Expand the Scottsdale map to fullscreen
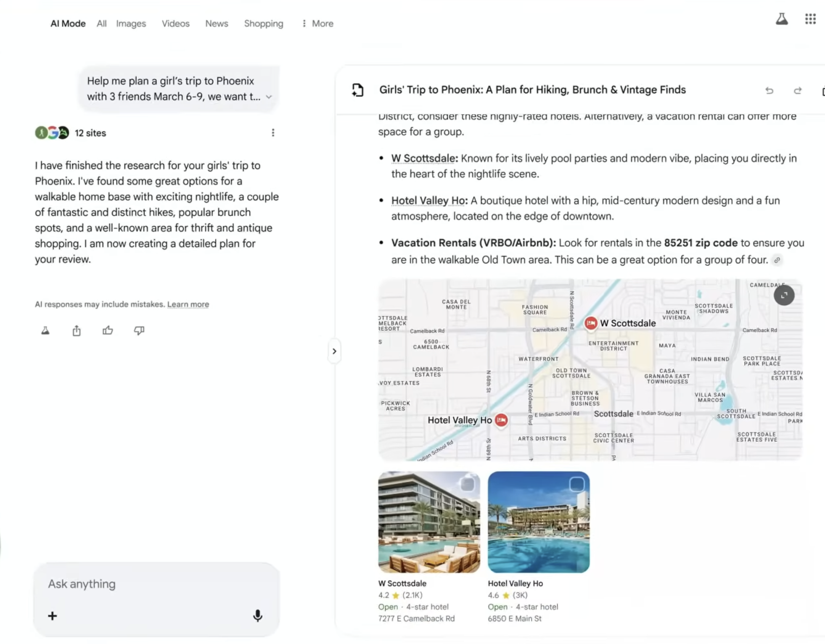 pyautogui.click(x=784, y=295)
